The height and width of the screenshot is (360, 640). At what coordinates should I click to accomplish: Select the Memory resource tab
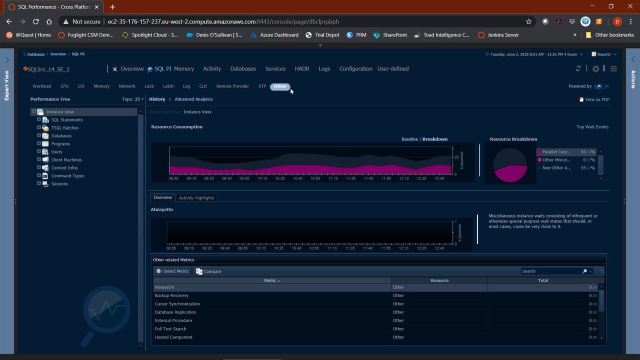[102, 87]
